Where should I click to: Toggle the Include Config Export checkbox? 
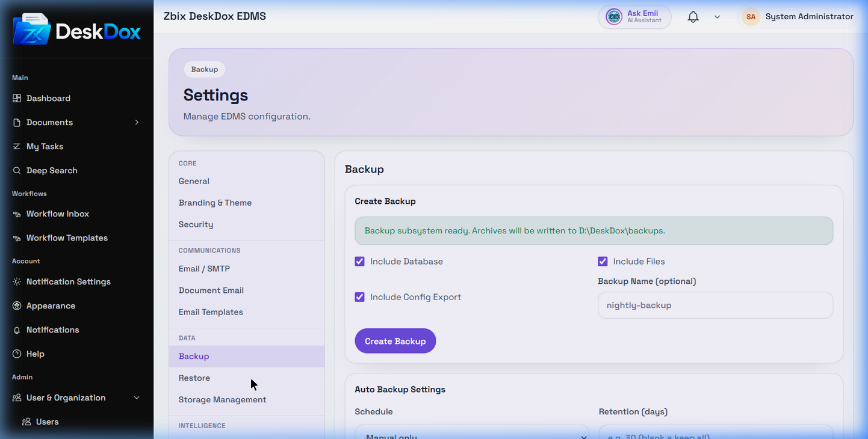coord(360,297)
